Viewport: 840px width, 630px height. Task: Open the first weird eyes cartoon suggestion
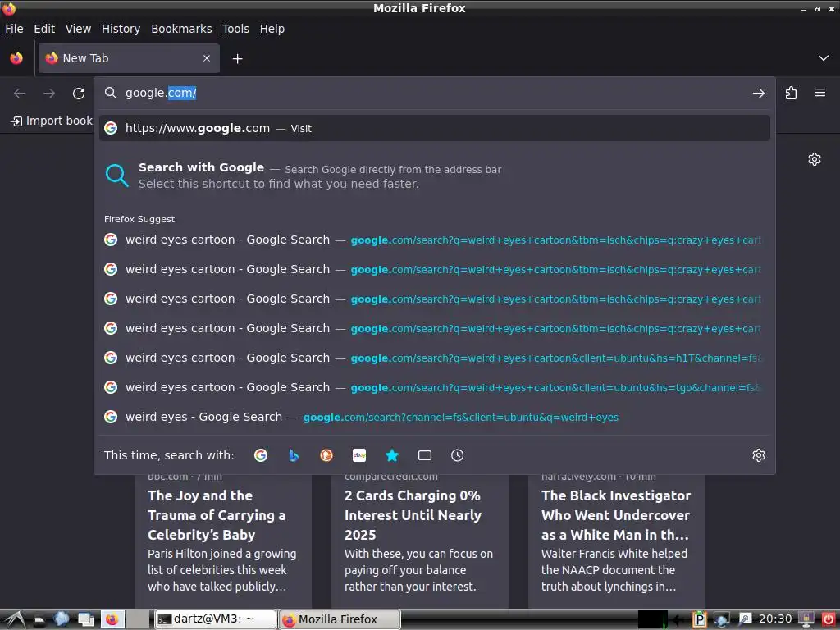(435, 240)
